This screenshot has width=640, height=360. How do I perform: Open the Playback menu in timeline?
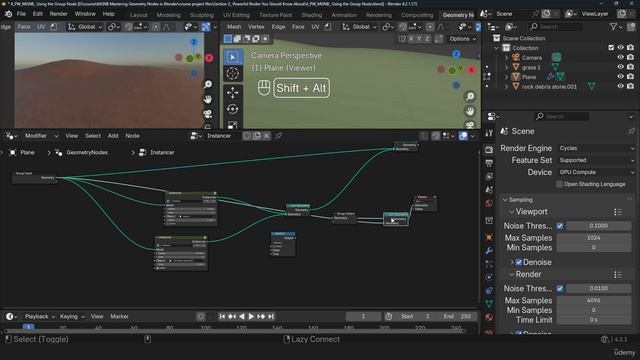(x=39, y=316)
